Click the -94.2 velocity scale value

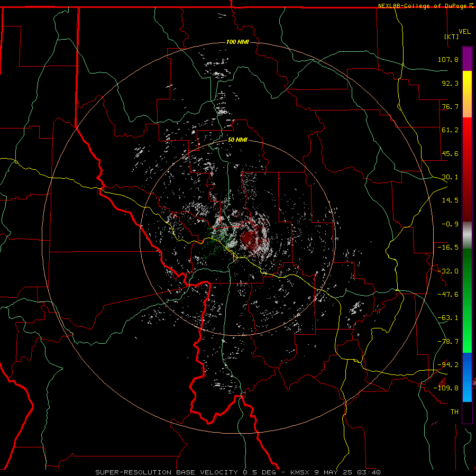(448, 365)
